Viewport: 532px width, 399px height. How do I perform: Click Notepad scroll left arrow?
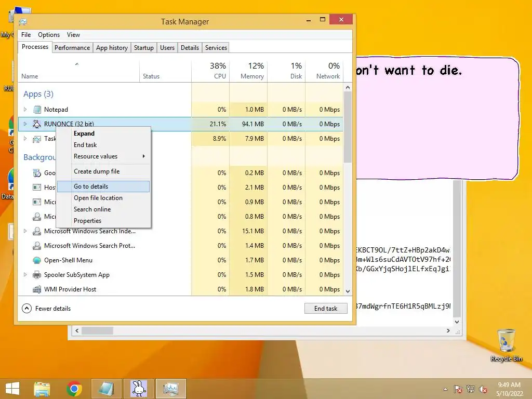77,330
